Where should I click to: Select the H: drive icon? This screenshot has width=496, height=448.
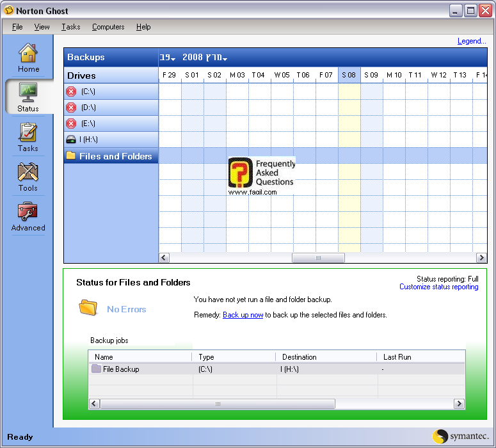coord(72,140)
